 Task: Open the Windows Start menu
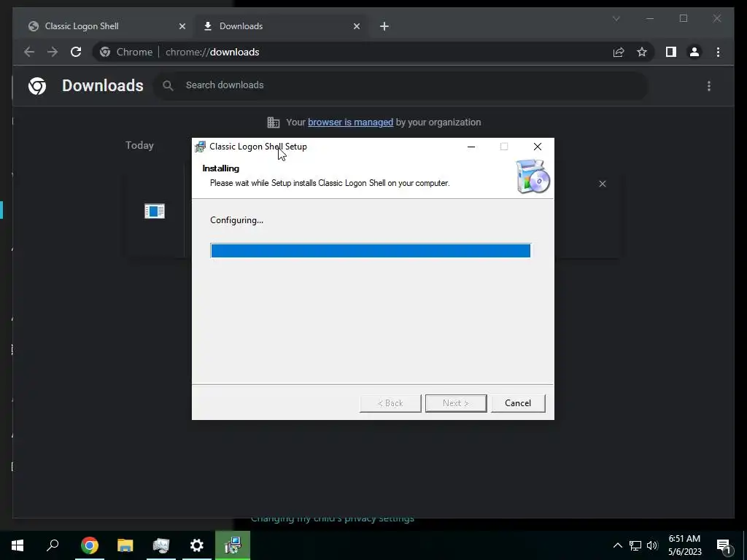(x=18, y=545)
